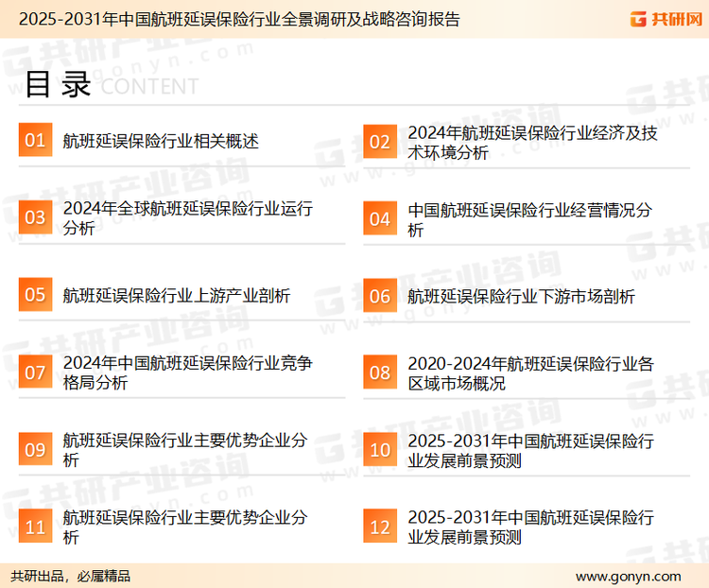This screenshot has width=709, height=588.
Task: Open chapter 2020-2024年航班延误保险行业各区域市场概况
Action: [x=531, y=373]
